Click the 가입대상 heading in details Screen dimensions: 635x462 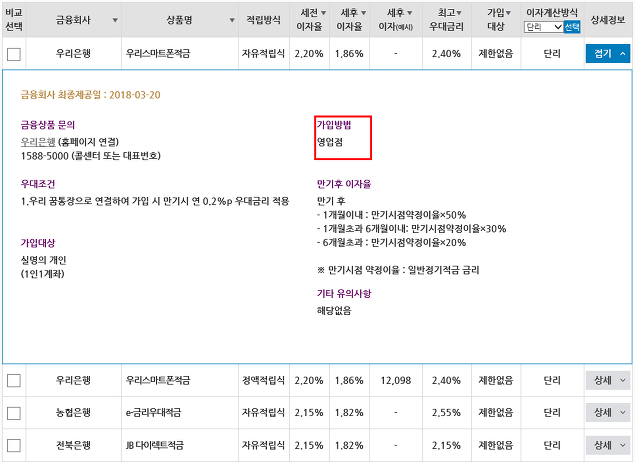pos(38,243)
